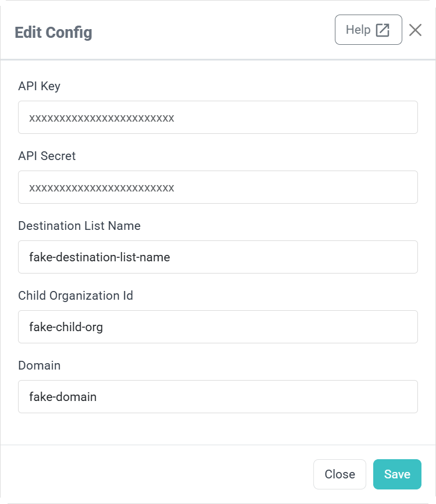
Task: Select the fake-destination-list-name text
Action: click(x=98, y=257)
